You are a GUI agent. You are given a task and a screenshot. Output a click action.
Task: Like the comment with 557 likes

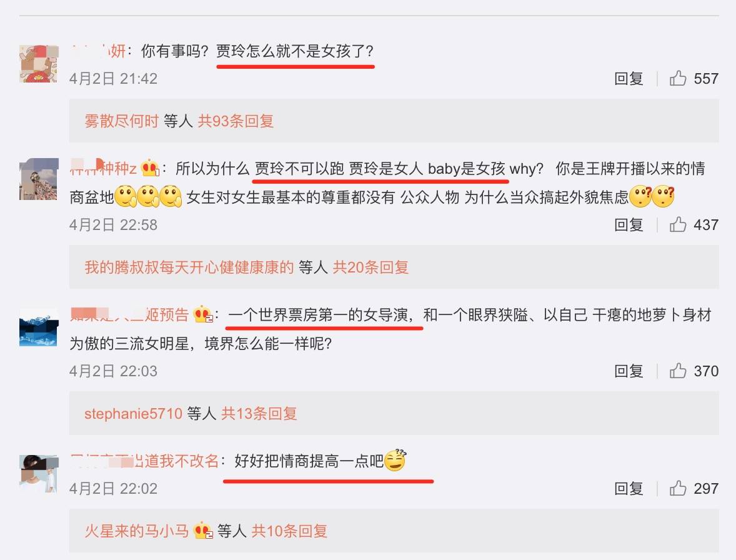(678, 78)
